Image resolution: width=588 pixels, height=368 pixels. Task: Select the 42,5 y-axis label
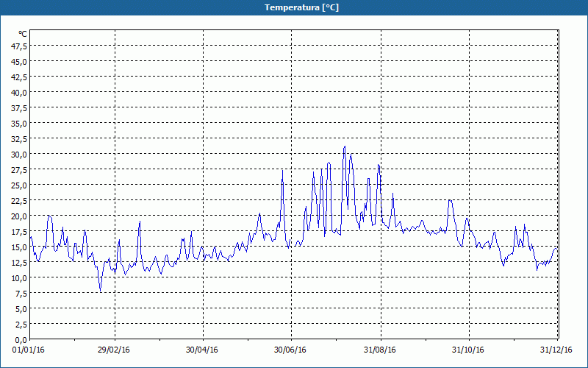tap(19, 77)
